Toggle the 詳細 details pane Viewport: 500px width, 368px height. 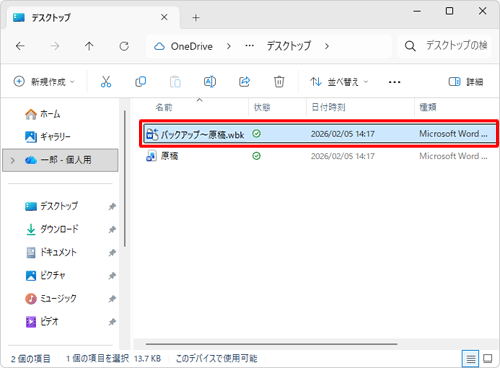(466, 82)
